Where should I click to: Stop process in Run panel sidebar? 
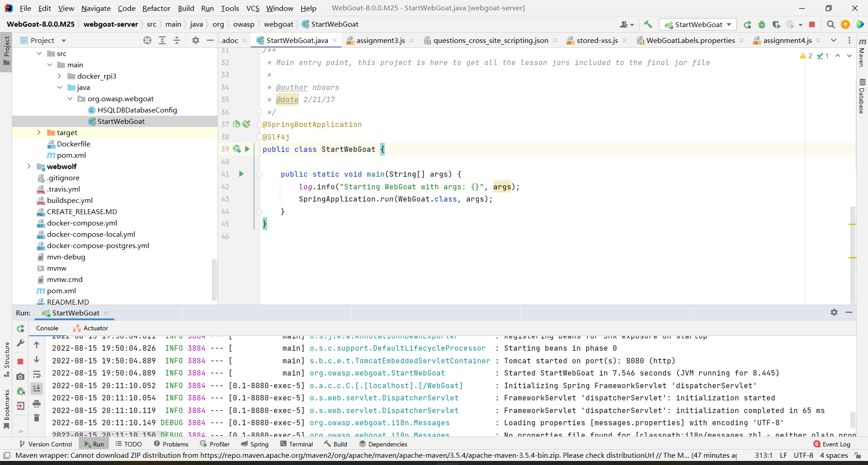coord(20,361)
